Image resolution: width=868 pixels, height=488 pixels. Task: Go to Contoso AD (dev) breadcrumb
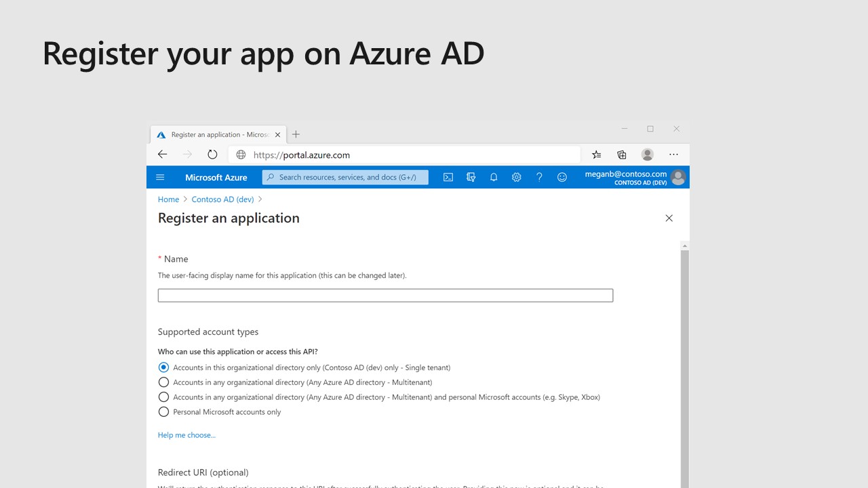pyautogui.click(x=222, y=199)
